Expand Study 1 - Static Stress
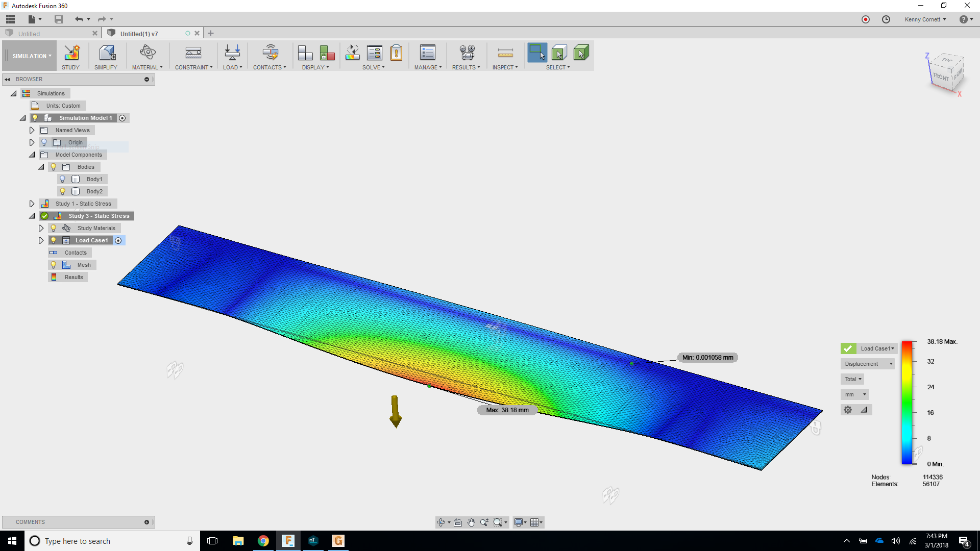980x551 pixels. click(32, 203)
